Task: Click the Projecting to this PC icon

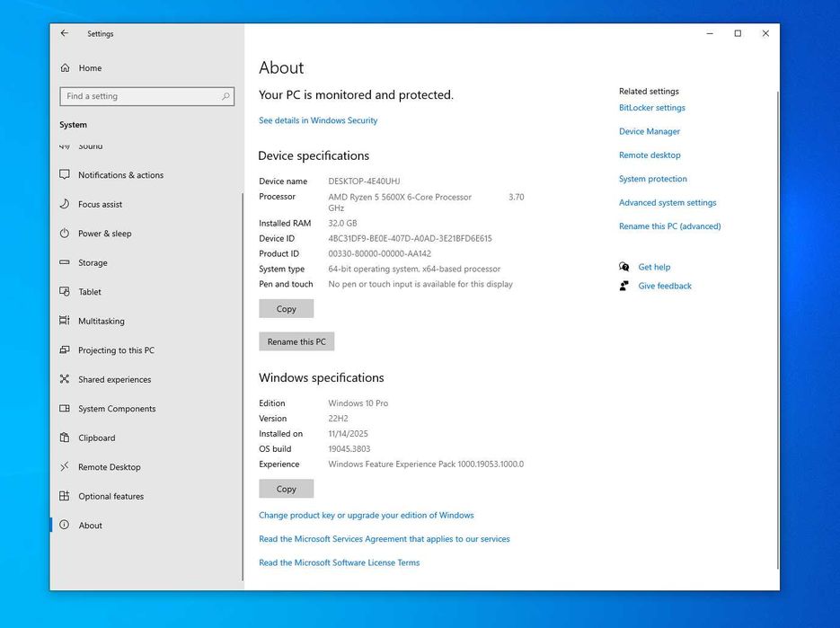Action: (65, 349)
